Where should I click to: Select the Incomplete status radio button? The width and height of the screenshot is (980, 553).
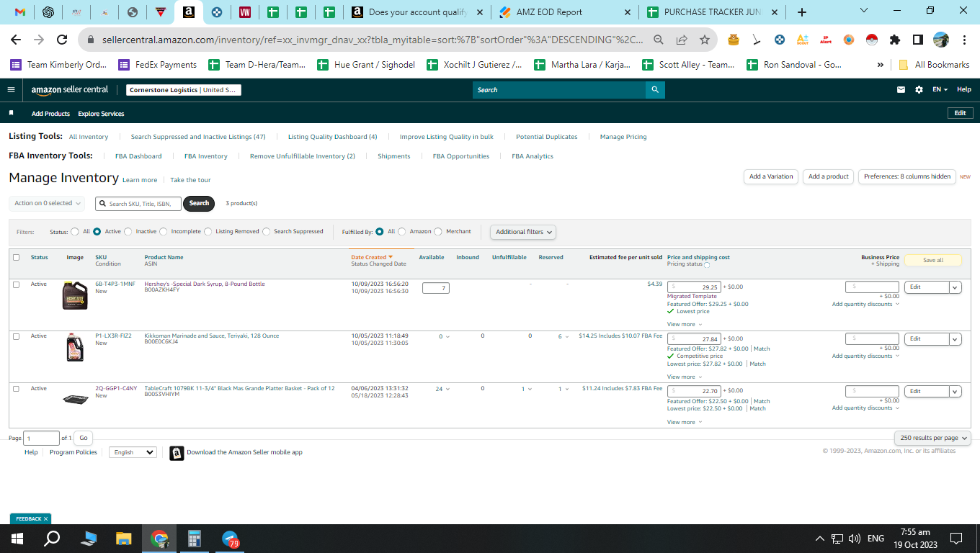click(164, 232)
